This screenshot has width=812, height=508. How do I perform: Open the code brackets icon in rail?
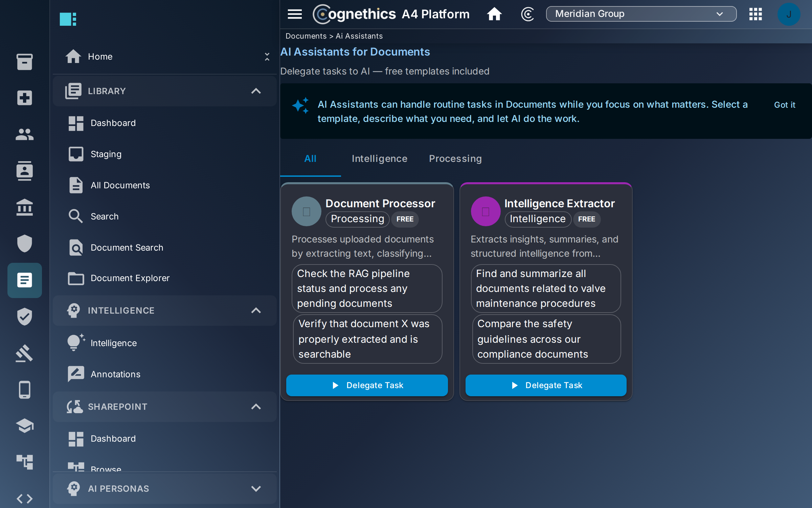(x=24, y=499)
